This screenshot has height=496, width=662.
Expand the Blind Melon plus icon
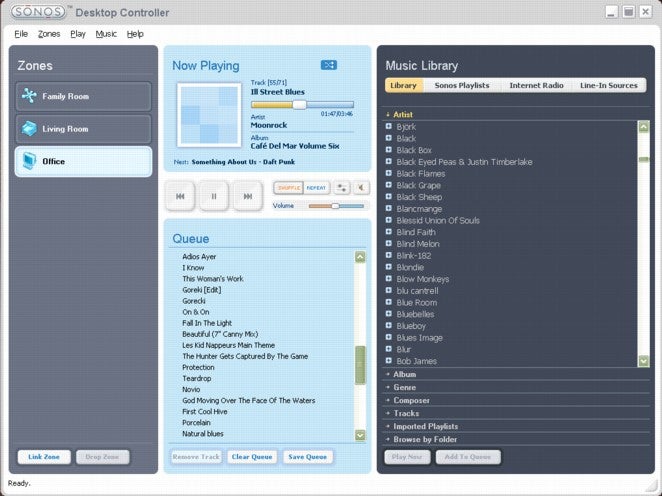[x=389, y=243]
